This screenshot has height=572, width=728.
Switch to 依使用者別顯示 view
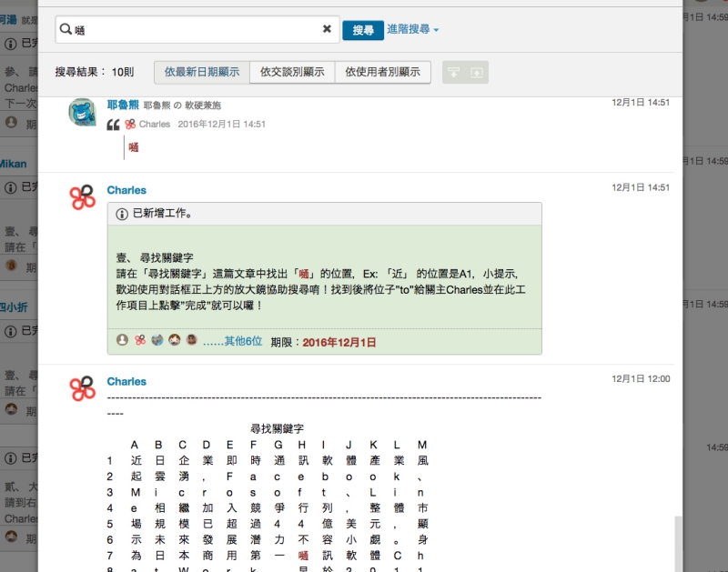pos(382,72)
